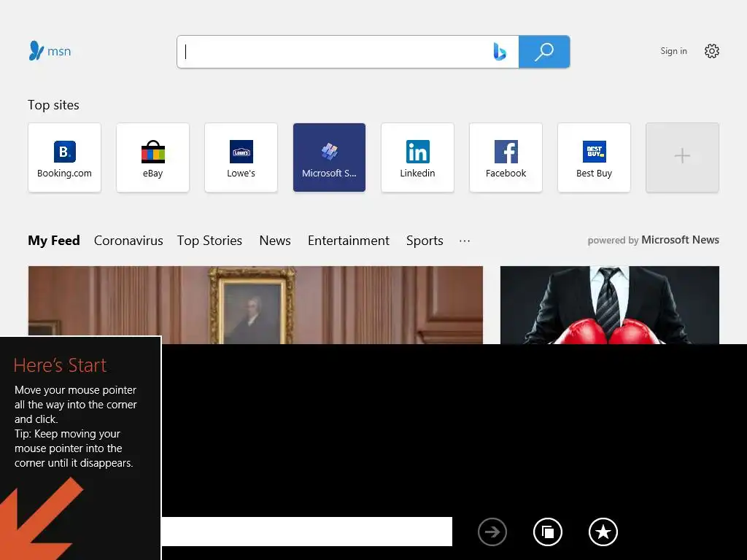Open the boxing gloves businessman story image
Image resolution: width=747 pixels, height=560 pixels.
pyautogui.click(x=610, y=305)
